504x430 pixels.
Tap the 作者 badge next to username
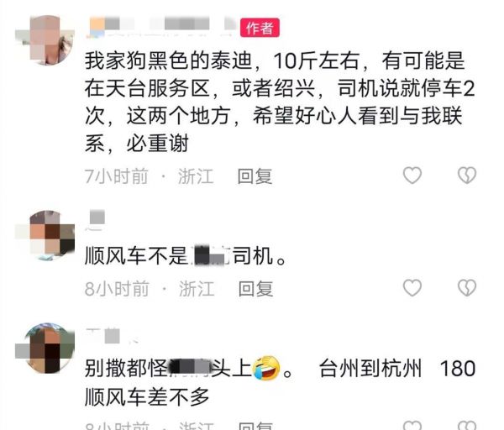pos(260,28)
